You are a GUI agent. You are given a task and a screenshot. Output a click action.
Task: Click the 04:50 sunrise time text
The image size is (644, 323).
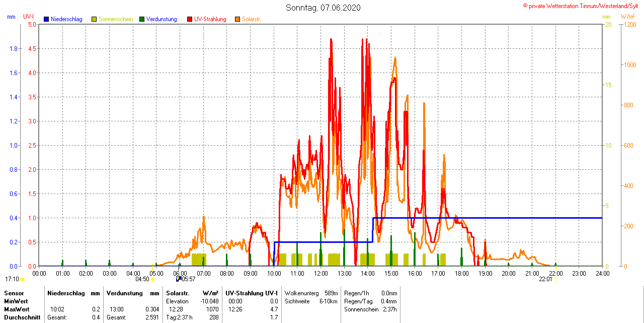[142, 279]
